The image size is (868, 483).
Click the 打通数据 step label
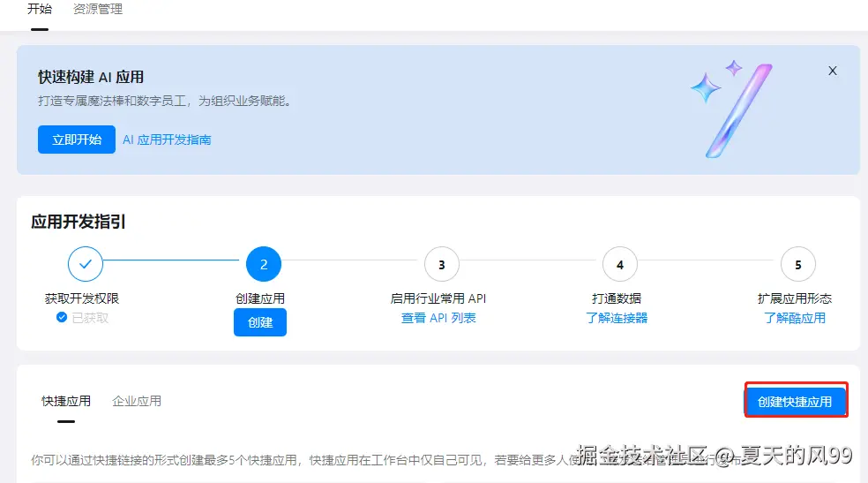point(617,298)
